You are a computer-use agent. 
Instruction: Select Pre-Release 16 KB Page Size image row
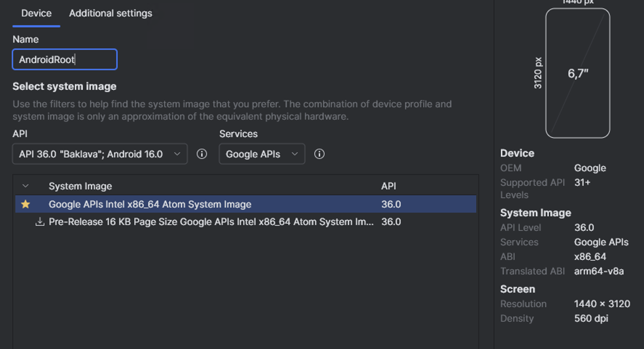tap(246, 222)
